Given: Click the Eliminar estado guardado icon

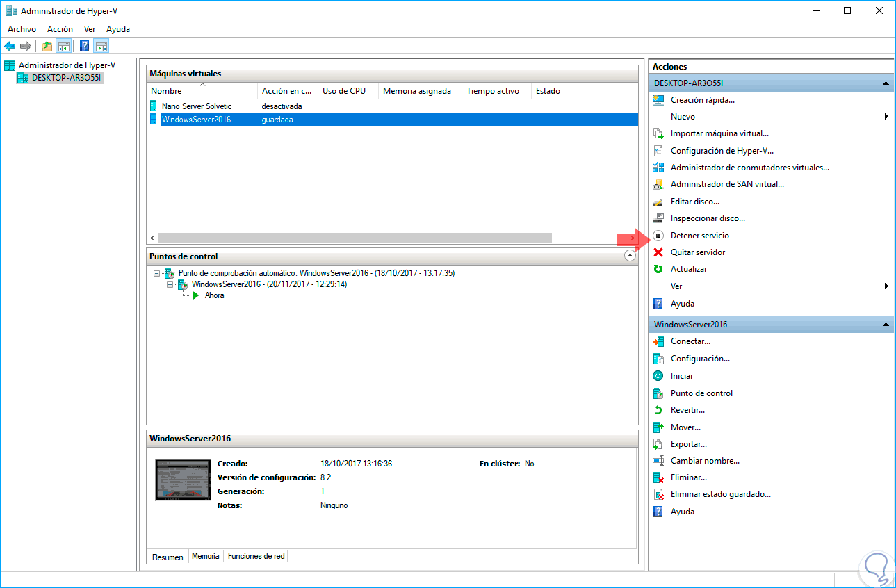Looking at the screenshot, I should pos(658,494).
